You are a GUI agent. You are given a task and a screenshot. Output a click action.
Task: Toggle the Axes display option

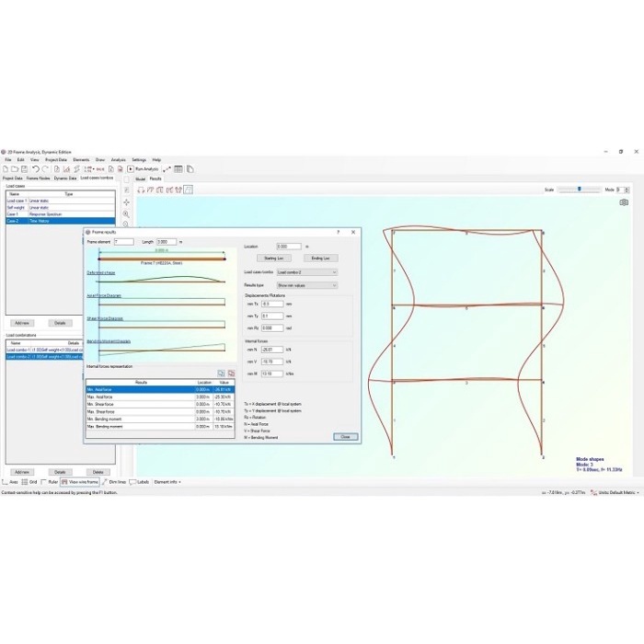[10, 482]
